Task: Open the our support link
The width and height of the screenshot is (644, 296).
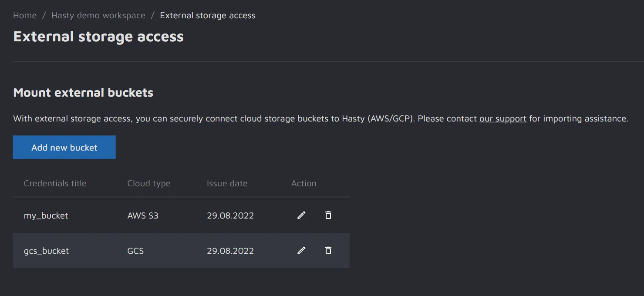Action: click(502, 118)
